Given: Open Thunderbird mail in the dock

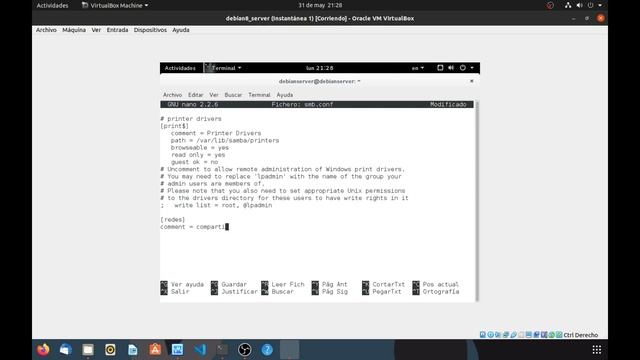Looking at the screenshot, I should tap(66, 350).
